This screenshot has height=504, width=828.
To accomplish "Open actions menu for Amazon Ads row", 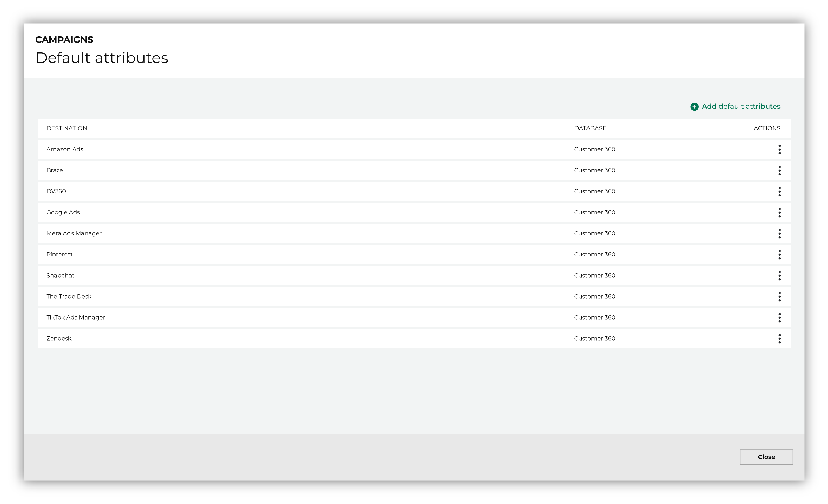I will tap(779, 149).
